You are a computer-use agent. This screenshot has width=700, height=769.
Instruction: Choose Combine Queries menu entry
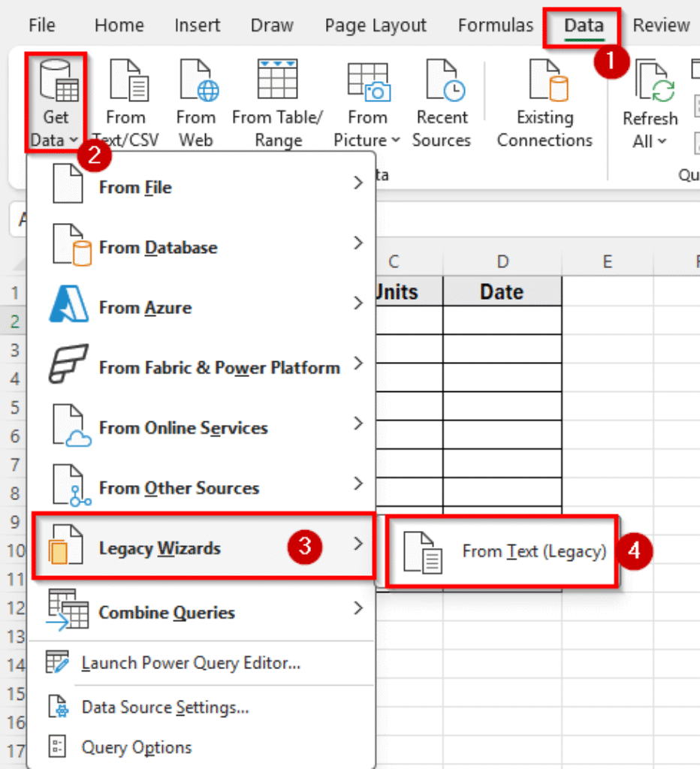pyautogui.click(x=201, y=611)
